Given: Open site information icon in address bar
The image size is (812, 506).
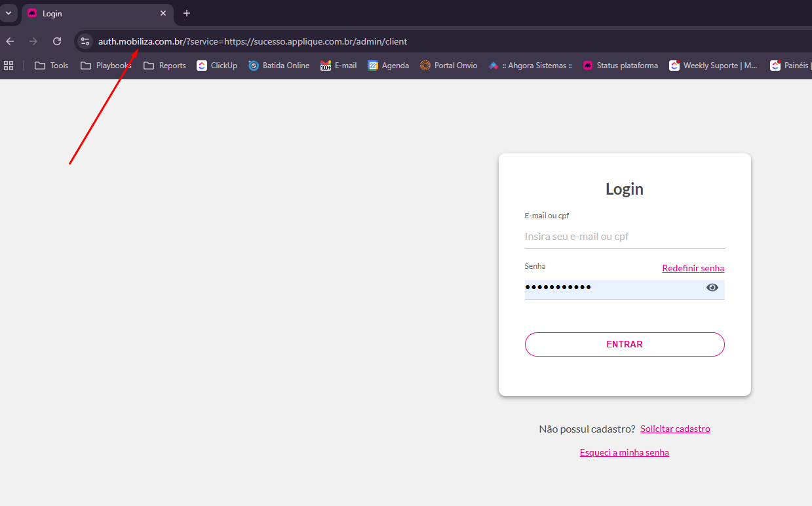Looking at the screenshot, I should 85,41.
